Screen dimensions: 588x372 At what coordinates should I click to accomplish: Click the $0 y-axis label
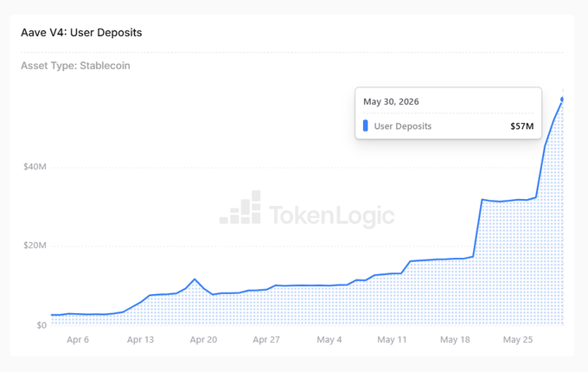pyautogui.click(x=42, y=325)
